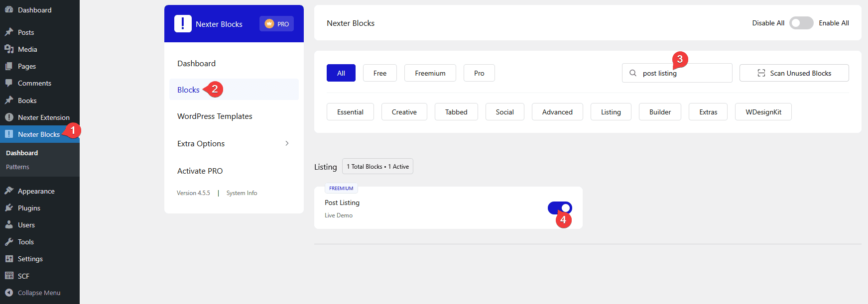Click the Scan Unused Blocks button

794,73
